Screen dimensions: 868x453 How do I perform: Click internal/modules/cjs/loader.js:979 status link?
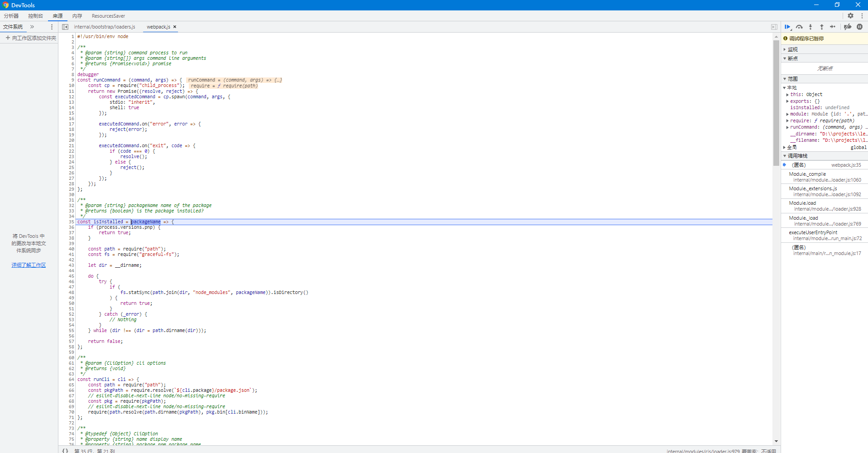[703, 451]
